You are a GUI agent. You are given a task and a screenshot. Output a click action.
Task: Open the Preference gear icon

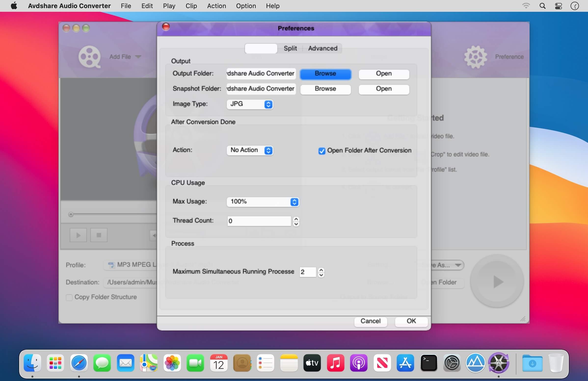pyautogui.click(x=475, y=57)
